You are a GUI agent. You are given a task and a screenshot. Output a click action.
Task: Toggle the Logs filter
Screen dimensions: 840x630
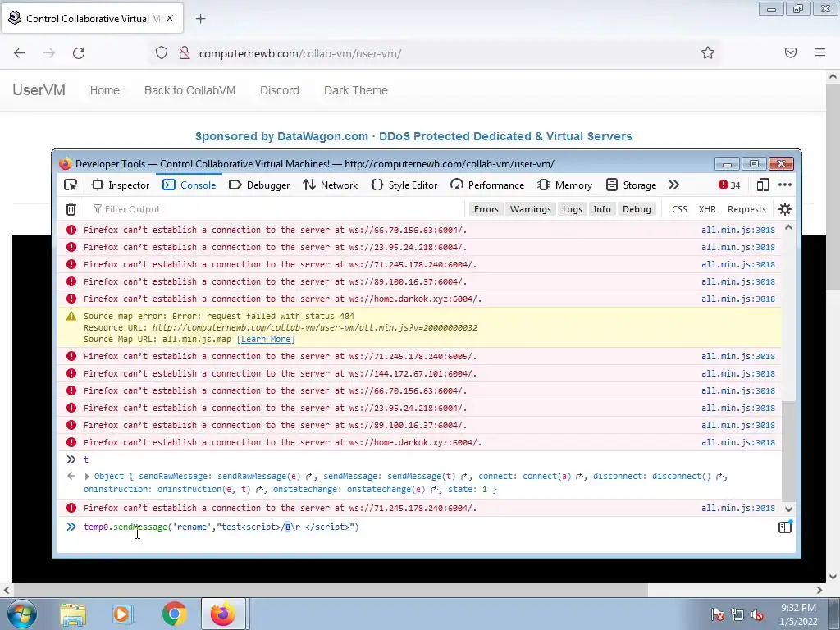click(x=572, y=209)
